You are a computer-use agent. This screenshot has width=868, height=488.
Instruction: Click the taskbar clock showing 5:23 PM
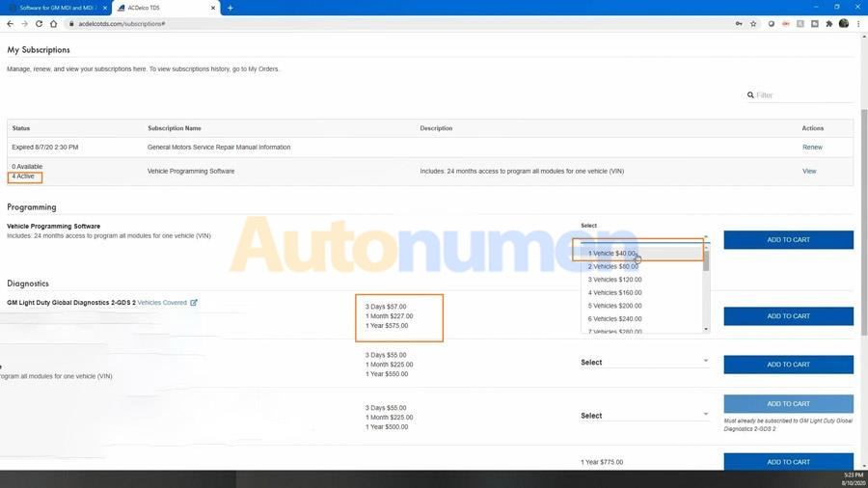tap(854, 475)
